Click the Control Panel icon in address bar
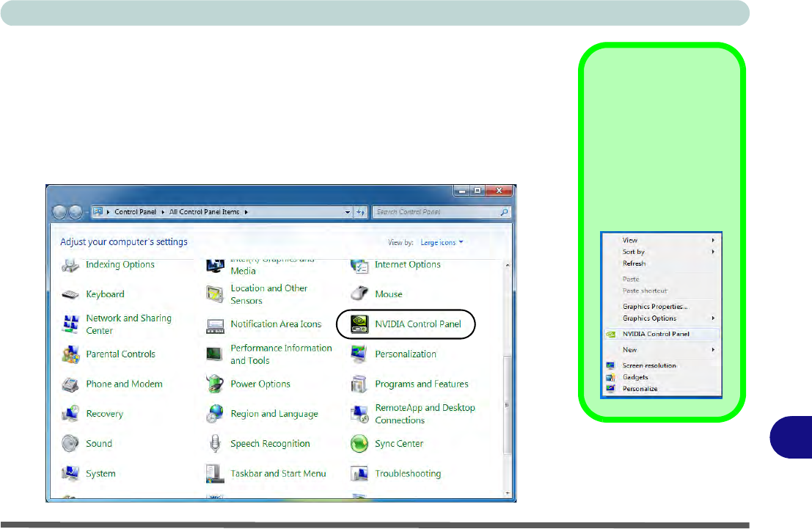The width and height of the screenshot is (812, 529). 98,211
